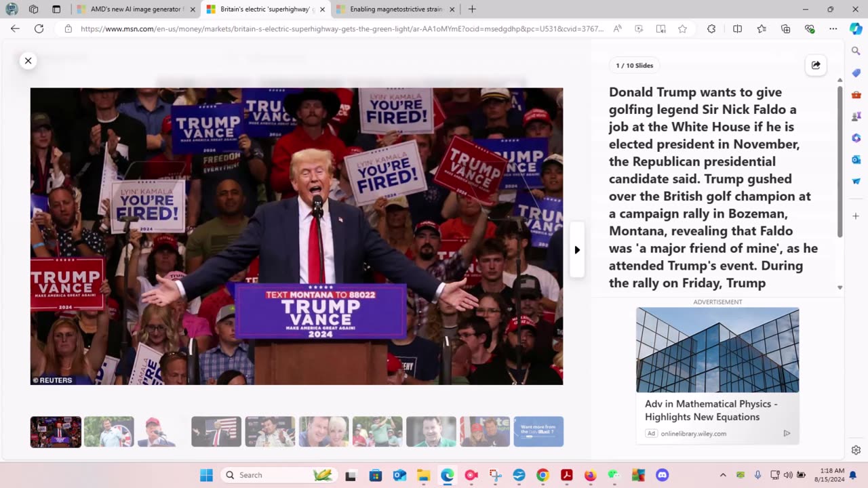Close the Enabling magnetostrictive strain tab
The image size is (868, 488).
click(452, 9)
